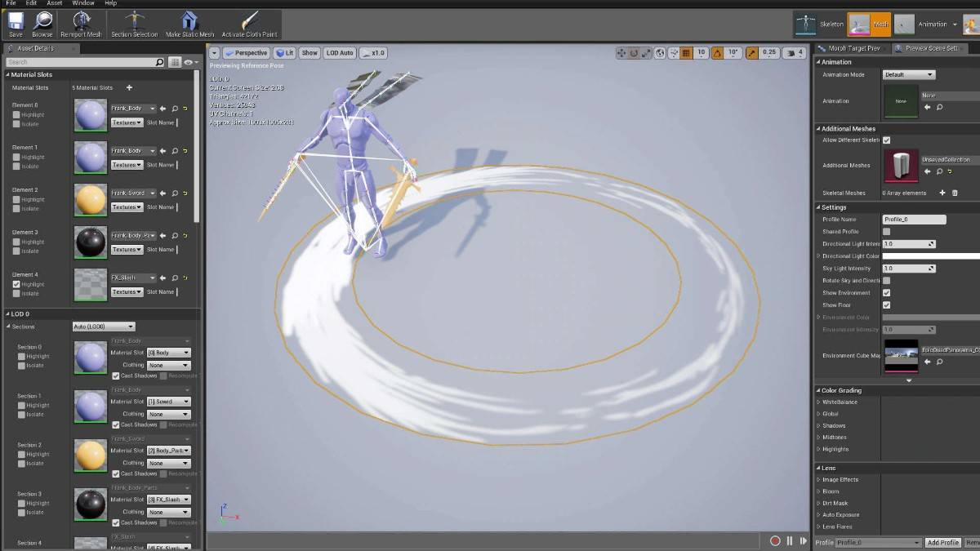The height and width of the screenshot is (551, 980).
Task: Click the Lit view mode button
Action: point(284,53)
